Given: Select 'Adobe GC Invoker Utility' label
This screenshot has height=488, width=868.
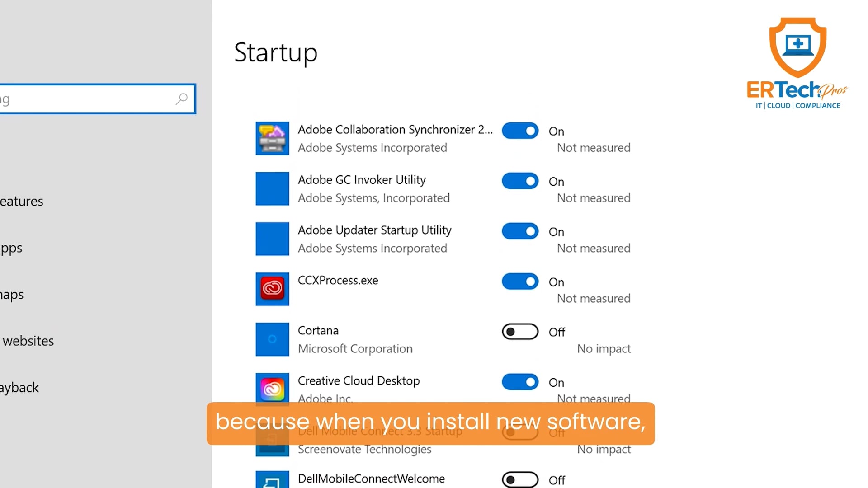Looking at the screenshot, I should click(362, 180).
